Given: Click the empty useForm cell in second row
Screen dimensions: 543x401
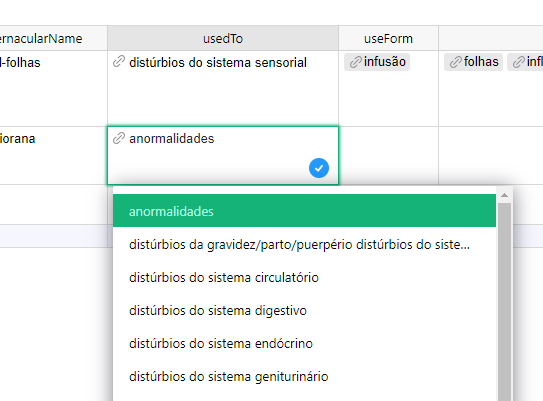Looking at the screenshot, I should click(388, 155).
